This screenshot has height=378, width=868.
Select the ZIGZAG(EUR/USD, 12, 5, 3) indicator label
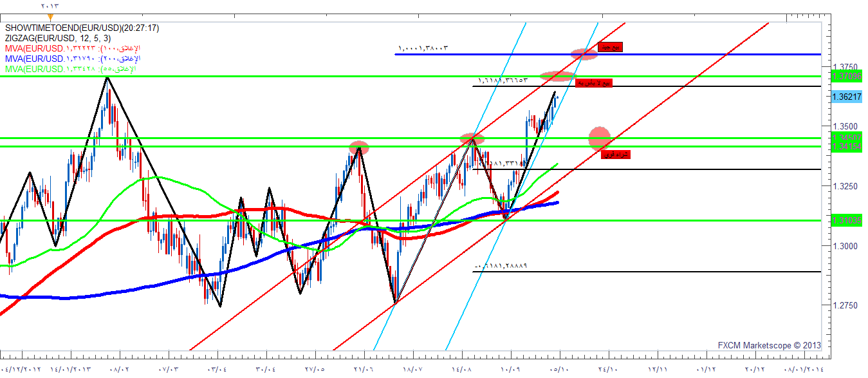click(57, 39)
